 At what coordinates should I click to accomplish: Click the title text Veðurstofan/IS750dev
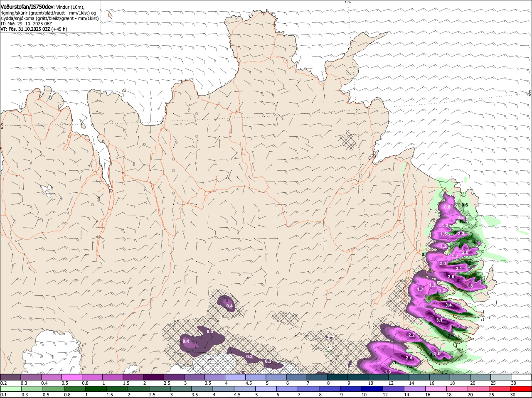pos(27,7)
